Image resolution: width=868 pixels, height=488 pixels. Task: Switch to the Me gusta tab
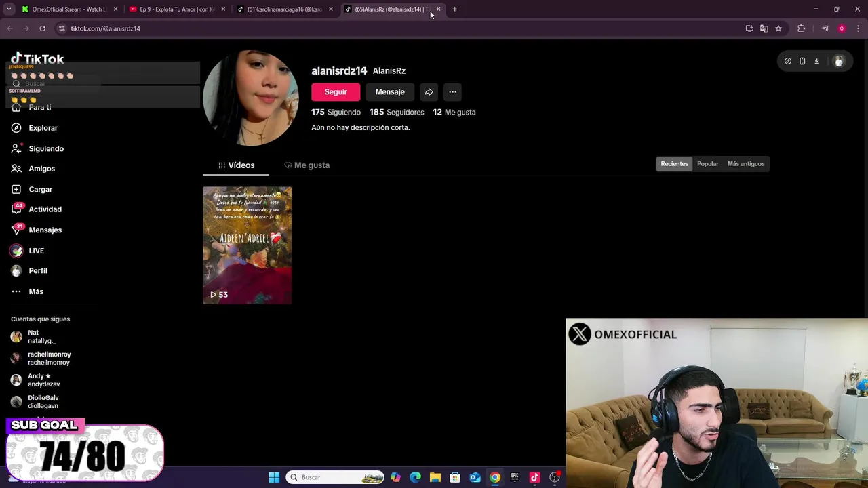[307, 165]
